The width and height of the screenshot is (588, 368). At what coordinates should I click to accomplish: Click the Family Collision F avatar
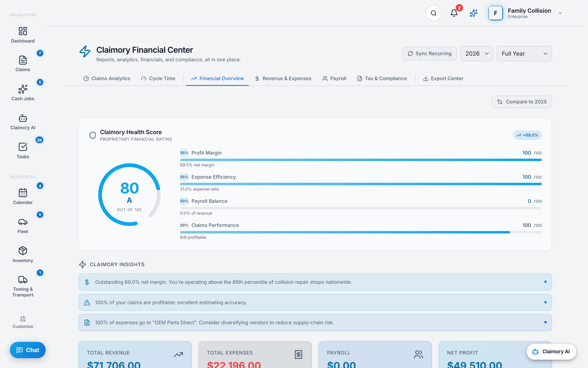point(496,13)
